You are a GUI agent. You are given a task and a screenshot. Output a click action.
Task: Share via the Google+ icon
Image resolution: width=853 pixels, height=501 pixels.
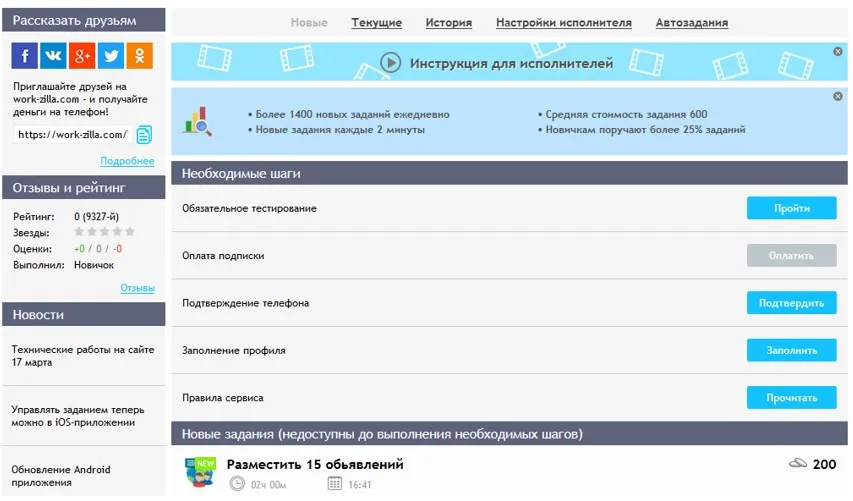tap(82, 55)
